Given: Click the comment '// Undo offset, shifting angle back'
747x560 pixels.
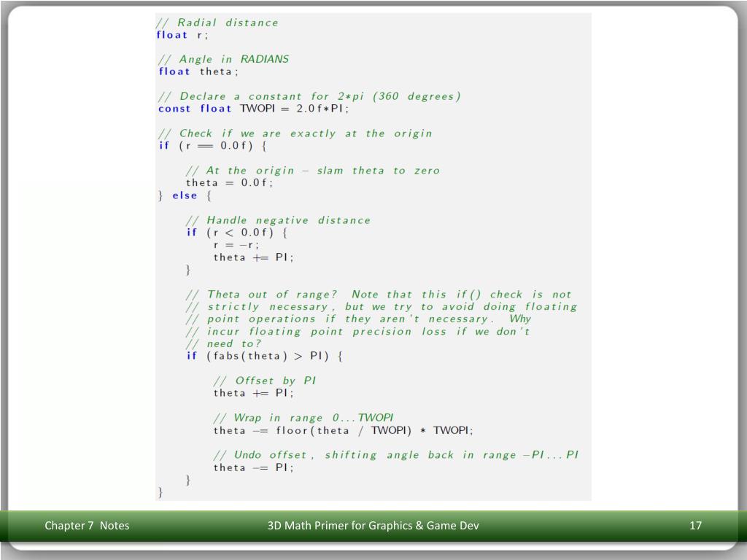Looking at the screenshot, I should coord(396,455).
